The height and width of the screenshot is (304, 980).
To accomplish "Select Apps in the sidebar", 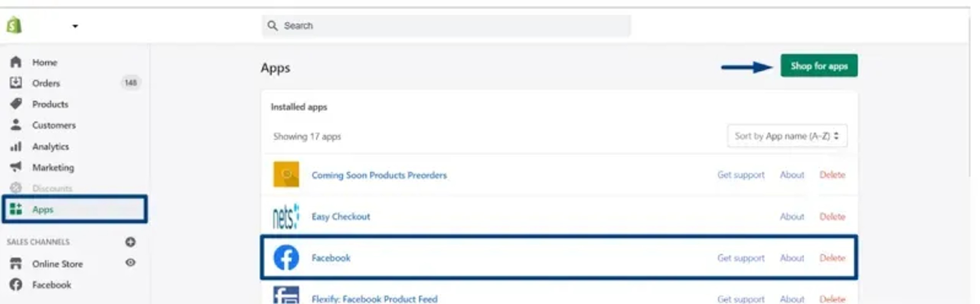I will pos(75,209).
